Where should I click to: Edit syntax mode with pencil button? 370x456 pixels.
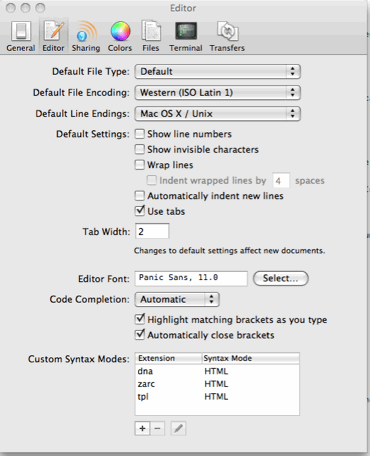coord(178,428)
